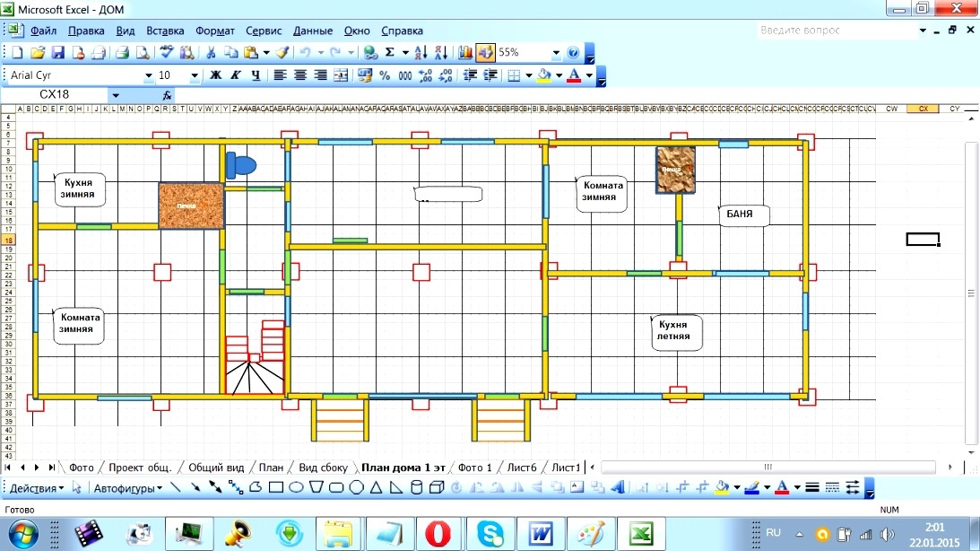This screenshot has width=980, height=551.
Task: Click the Format Painter brush icon
Action: click(x=282, y=53)
